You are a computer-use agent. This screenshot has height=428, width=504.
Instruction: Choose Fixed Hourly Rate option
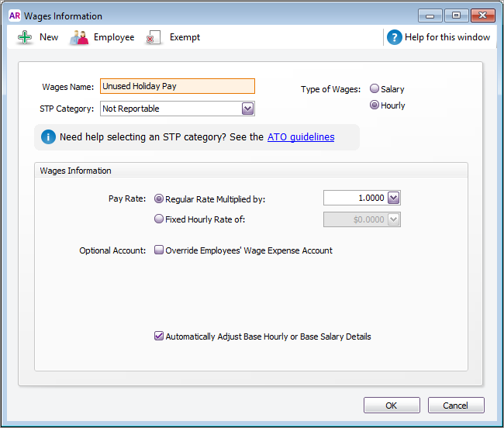[x=160, y=219]
